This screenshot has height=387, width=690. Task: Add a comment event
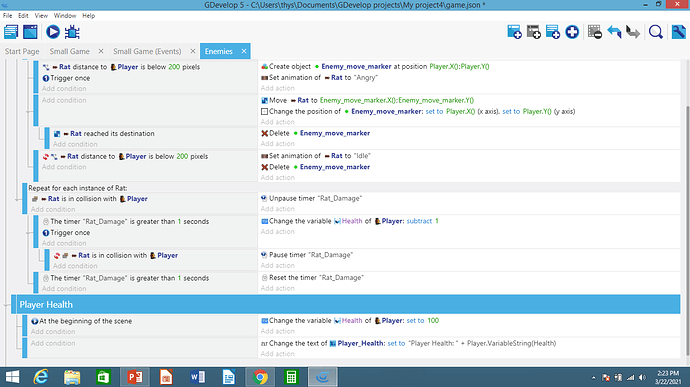(553, 32)
